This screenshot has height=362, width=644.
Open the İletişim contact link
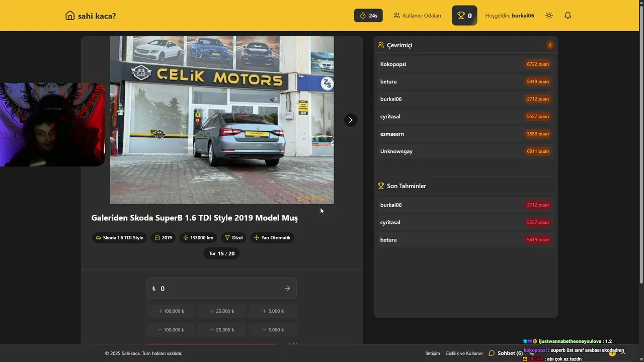[433, 353]
